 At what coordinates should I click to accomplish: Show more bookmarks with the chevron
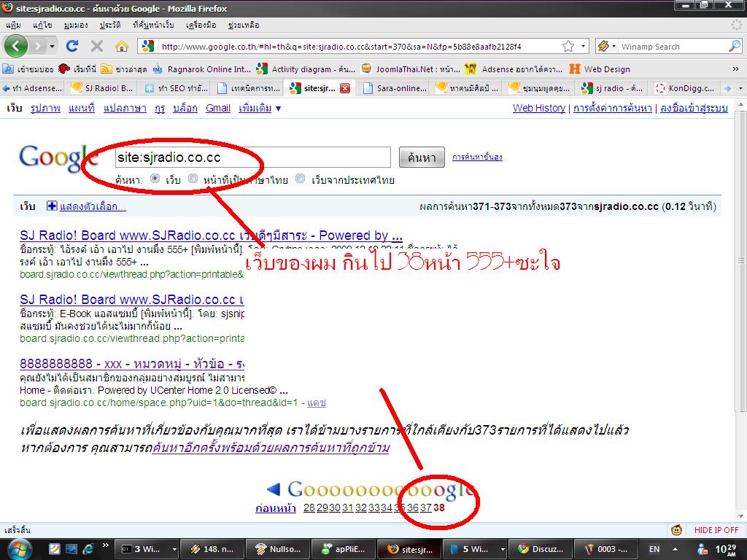coord(735,69)
